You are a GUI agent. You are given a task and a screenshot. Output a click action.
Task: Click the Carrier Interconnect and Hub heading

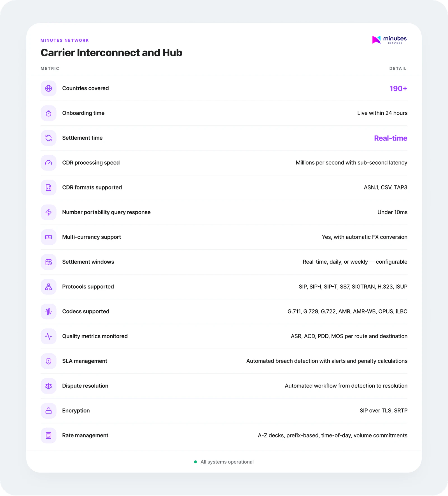pyautogui.click(x=111, y=53)
